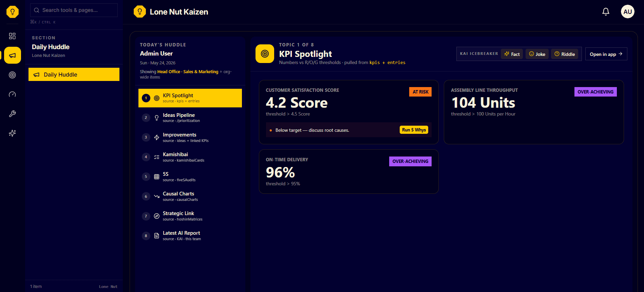Image resolution: width=644 pixels, height=292 pixels.
Task: Click Run 5 Whys button
Action: pyautogui.click(x=414, y=130)
